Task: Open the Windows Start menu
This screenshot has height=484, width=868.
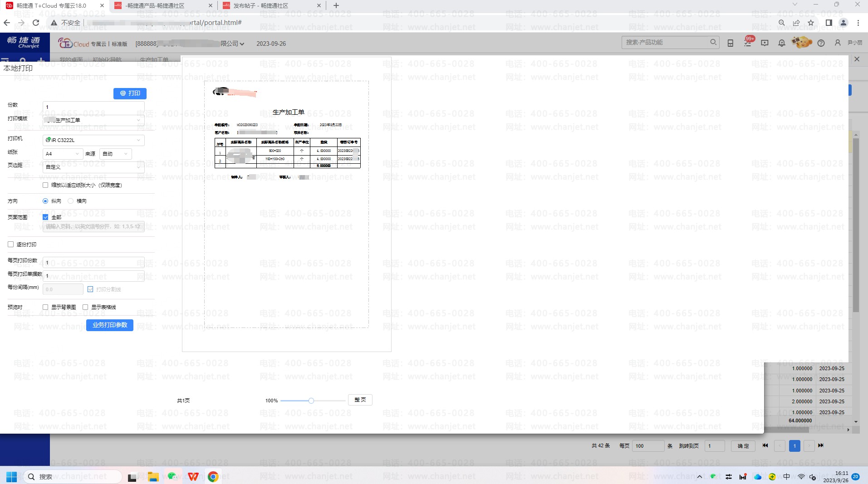Action: click(x=12, y=477)
